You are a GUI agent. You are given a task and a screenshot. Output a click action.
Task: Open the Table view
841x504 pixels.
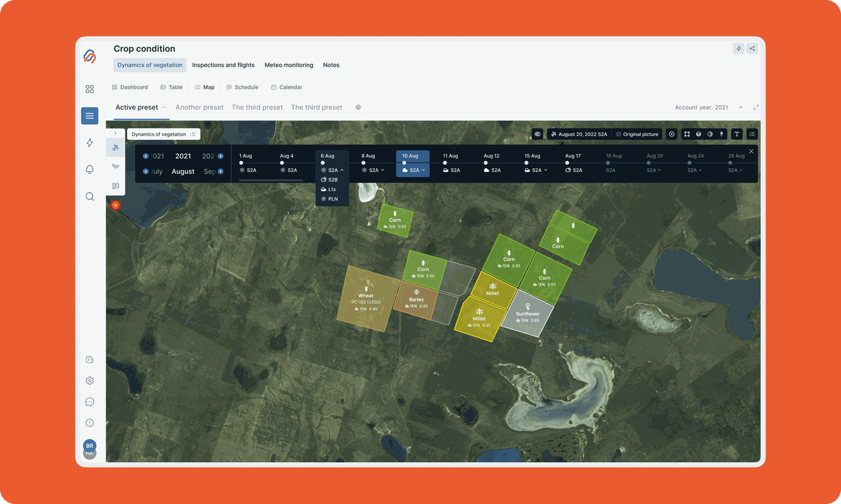pyautogui.click(x=171, y=87)
